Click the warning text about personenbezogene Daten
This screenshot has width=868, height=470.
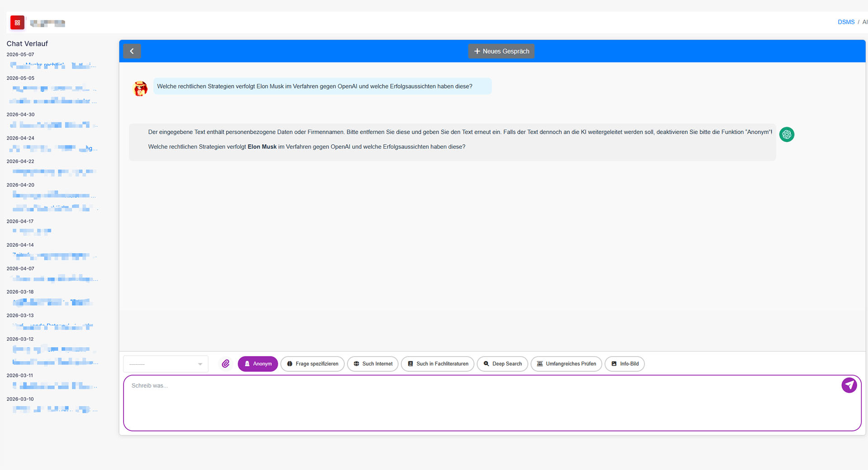pyautogui.click(x=460, y=132)
